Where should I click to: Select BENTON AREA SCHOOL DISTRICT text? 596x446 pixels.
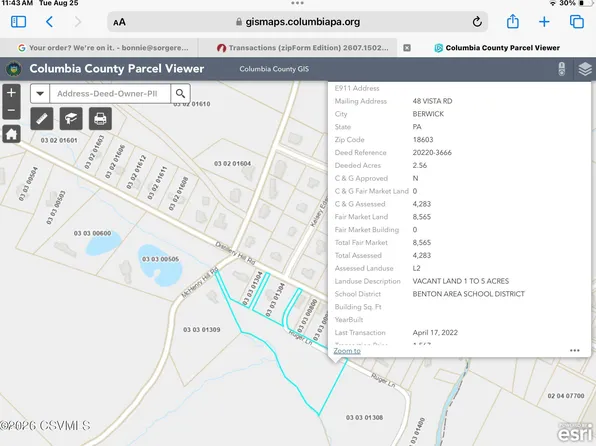tap(468, 294)
